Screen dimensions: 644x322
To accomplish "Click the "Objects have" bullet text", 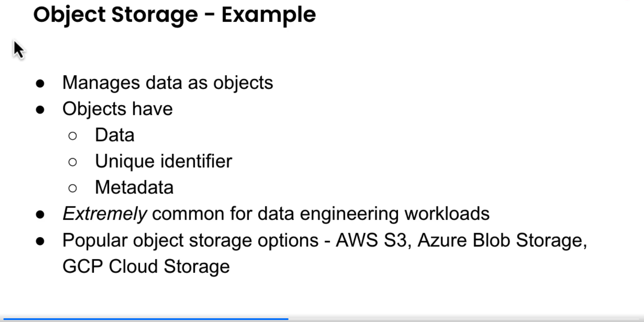I will pos(117,109).
